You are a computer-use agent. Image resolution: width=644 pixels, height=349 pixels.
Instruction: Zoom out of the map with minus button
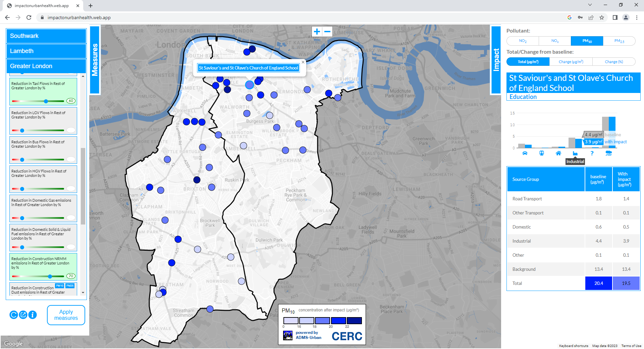327,32
